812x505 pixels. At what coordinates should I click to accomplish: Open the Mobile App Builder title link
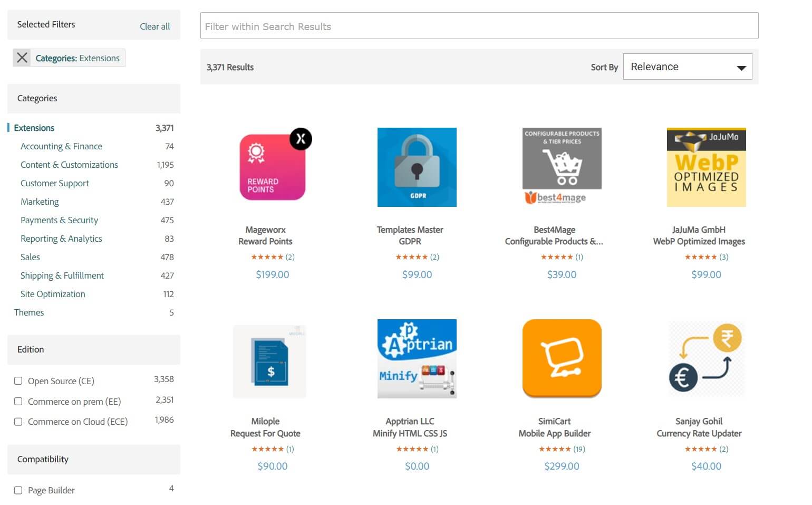click(555, 433)
